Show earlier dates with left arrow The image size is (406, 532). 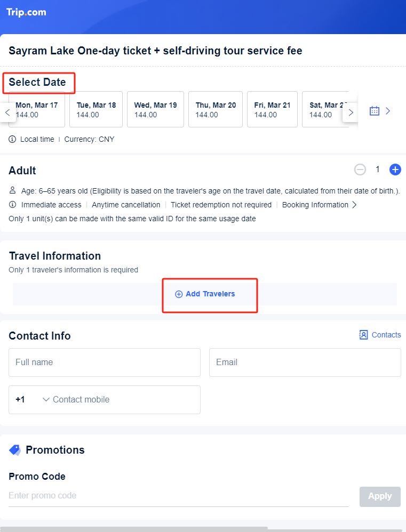coord(7,112)
